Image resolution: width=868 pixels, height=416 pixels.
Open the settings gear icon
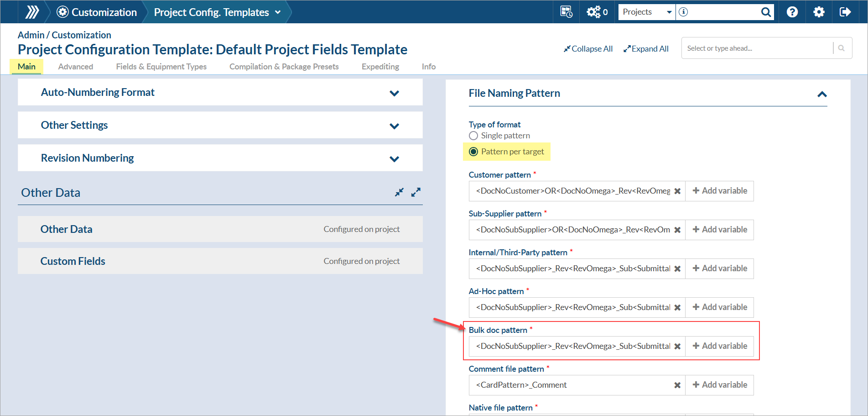(819, 12)
